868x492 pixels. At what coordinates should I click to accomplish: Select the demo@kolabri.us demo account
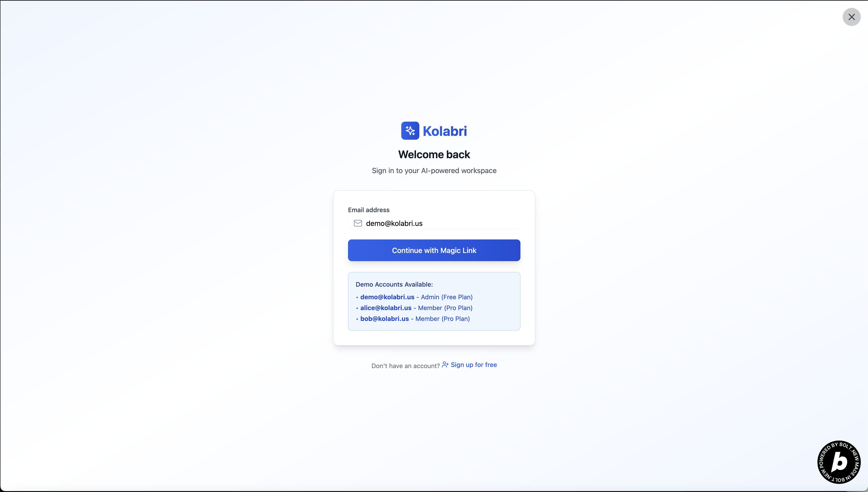(387, 297)
